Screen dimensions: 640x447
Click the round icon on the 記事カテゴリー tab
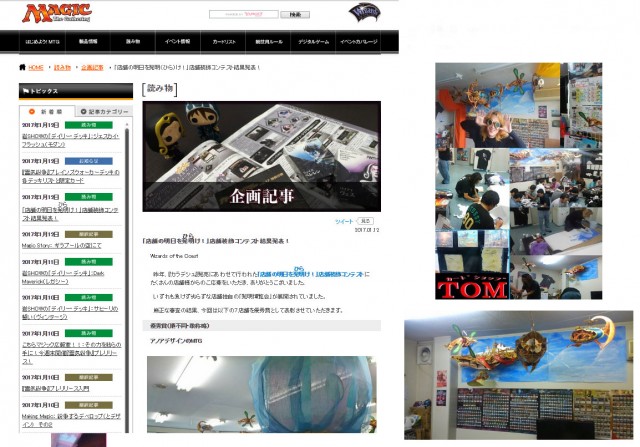(84, 111)
